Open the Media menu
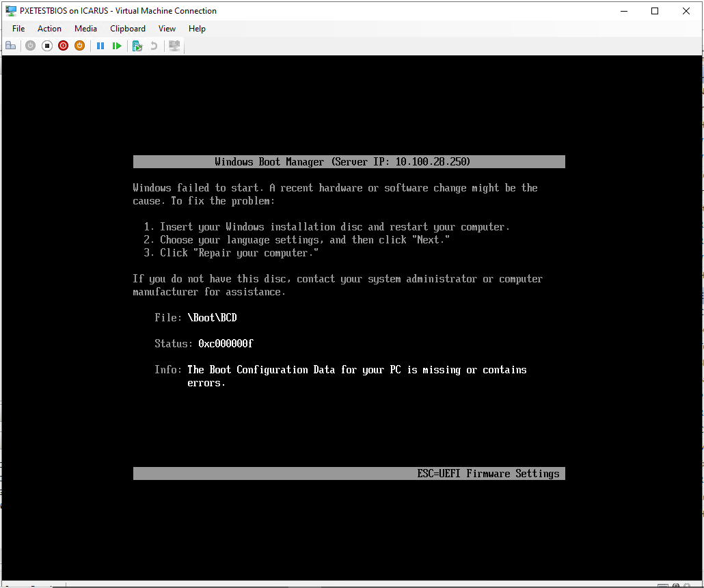704x588 pixels. pyautogui.click(x=85, y=29)
